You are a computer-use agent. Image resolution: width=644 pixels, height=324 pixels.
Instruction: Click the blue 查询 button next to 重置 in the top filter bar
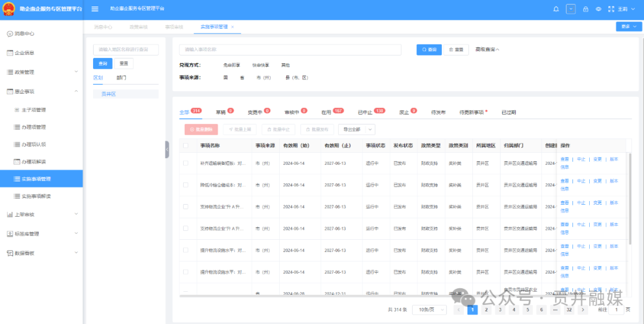[429, 50]
